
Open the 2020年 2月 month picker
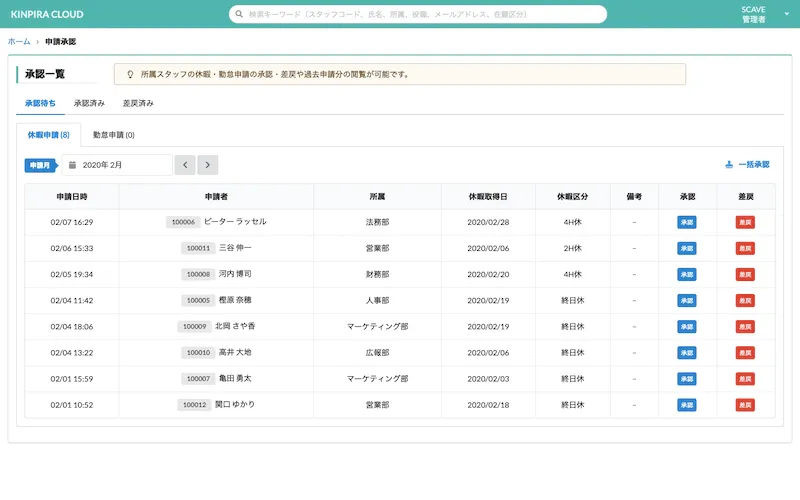[x=120, y=165]
